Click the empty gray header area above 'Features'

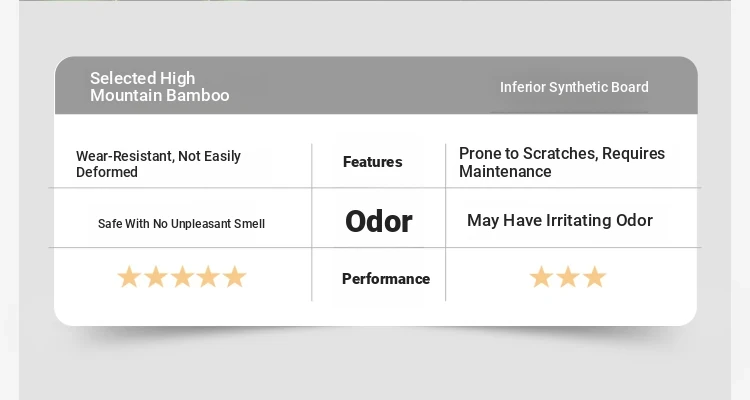[378, 87]
